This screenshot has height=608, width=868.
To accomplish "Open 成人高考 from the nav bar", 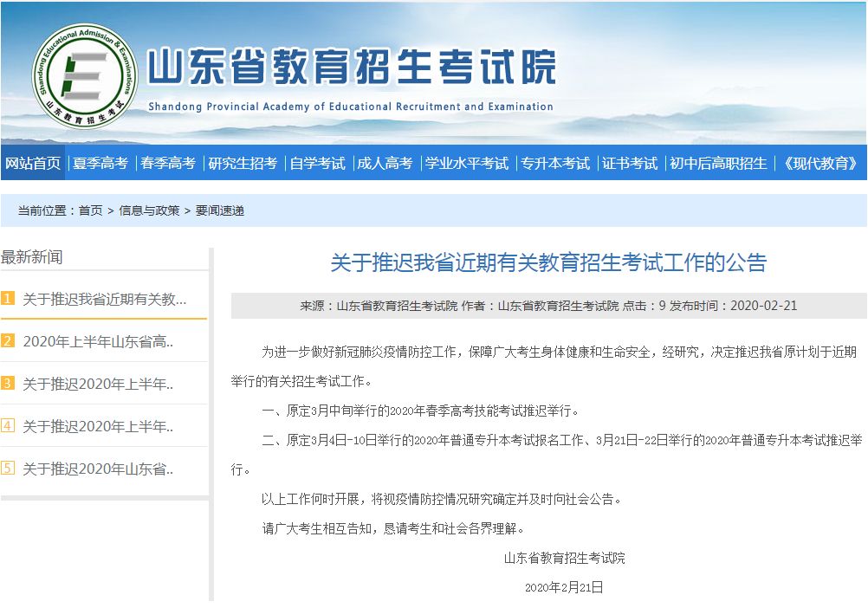I will point(385,163).
